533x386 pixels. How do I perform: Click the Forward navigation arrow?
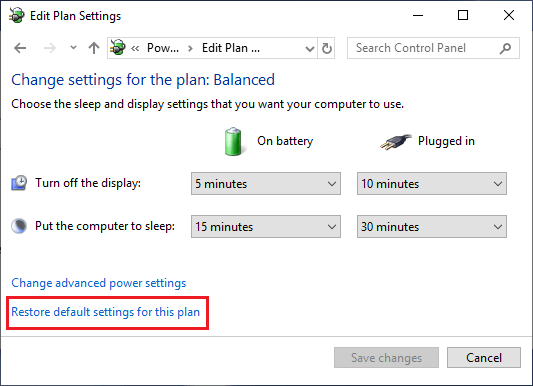50,48
